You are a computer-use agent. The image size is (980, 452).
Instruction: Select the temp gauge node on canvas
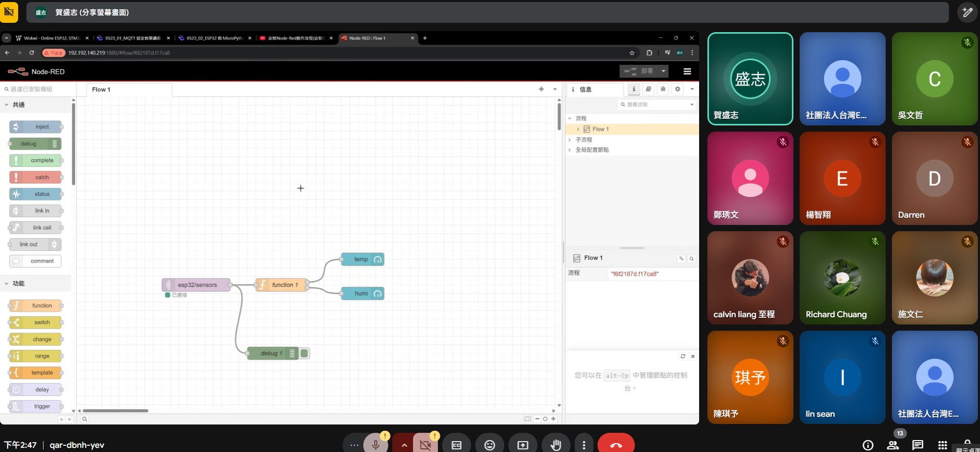(362, 259)
